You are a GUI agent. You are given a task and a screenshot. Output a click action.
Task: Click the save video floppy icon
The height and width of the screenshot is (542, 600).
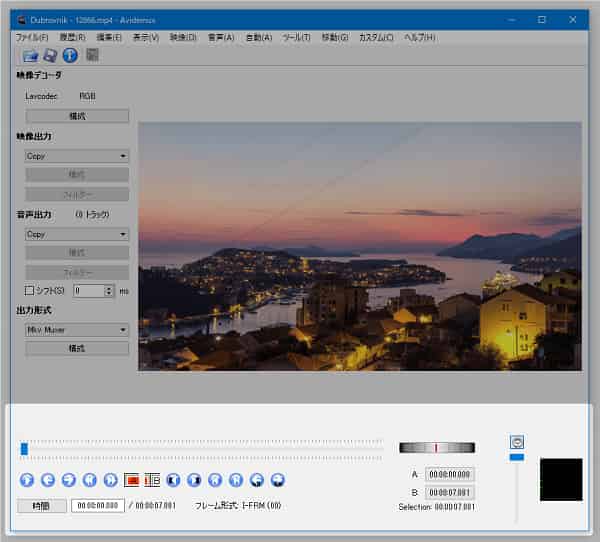(50, 55)
